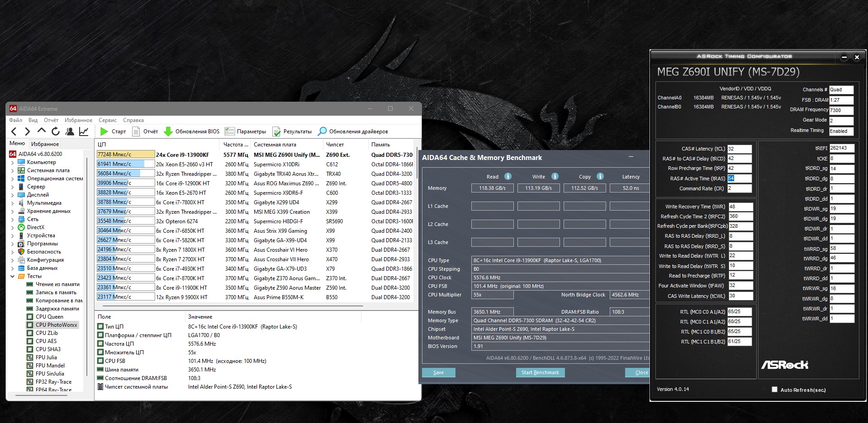The height and width of the screenshot is (423, 868).
Task: Click the sidebar tree horizontal scrollbar
Action: [x=42, y=395]
